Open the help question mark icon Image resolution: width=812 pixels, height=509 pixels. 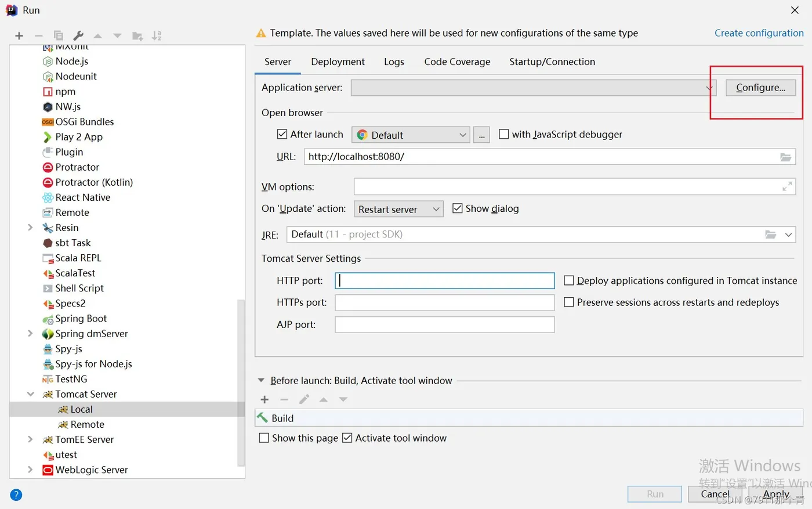coord(16,494)
